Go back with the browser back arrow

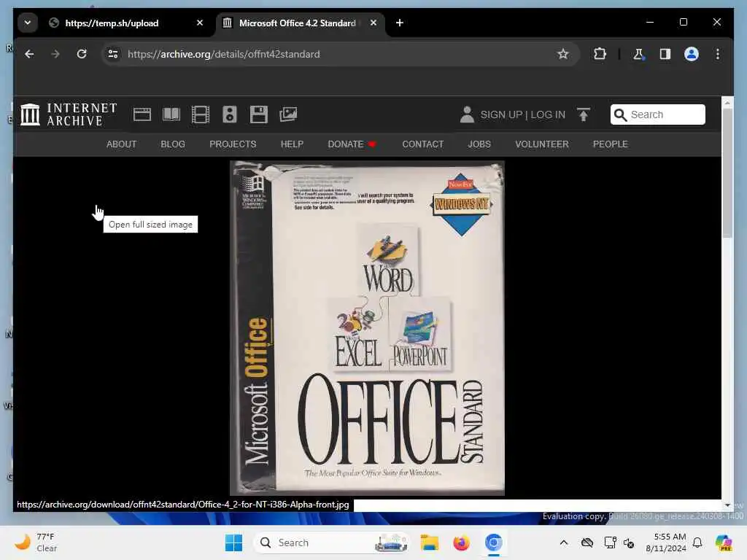(29, 54)
